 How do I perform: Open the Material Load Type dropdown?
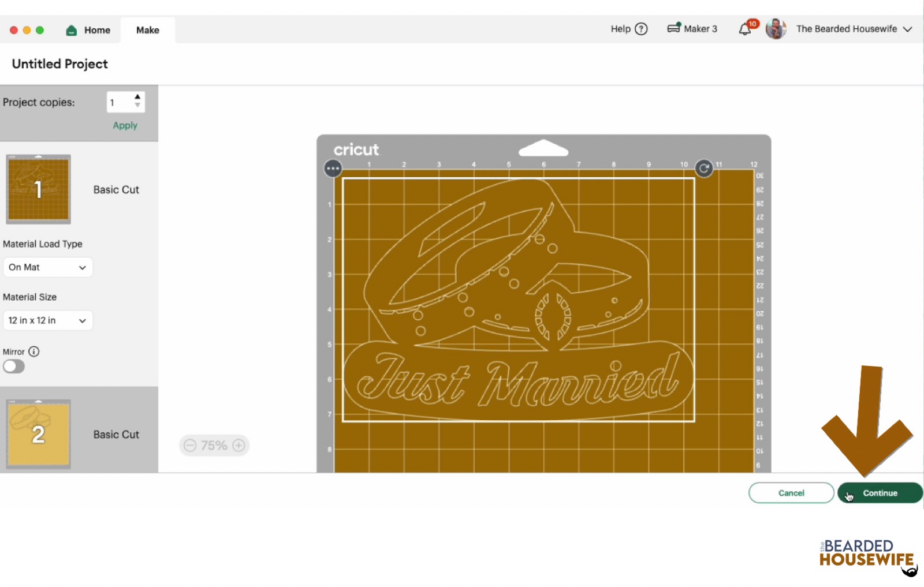(x=47, y=267)
